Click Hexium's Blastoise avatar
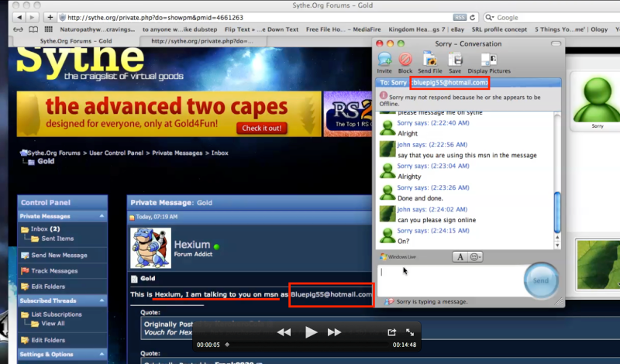 [x=150, y=248]
